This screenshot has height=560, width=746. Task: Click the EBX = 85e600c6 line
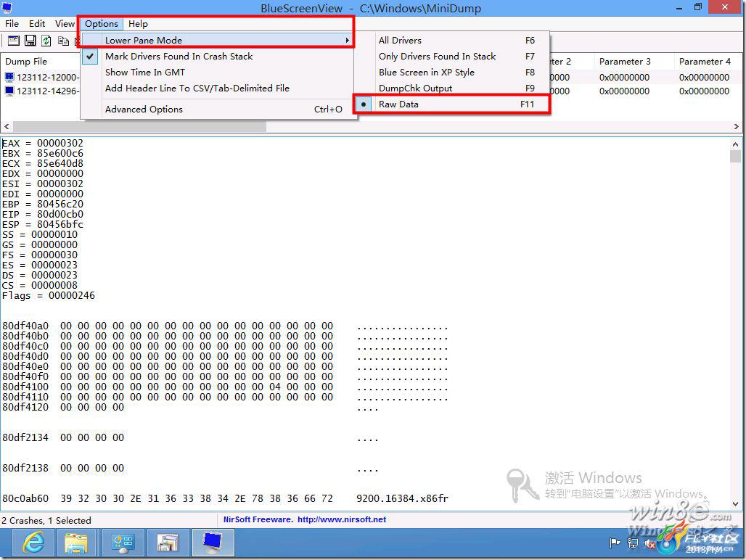43,154
